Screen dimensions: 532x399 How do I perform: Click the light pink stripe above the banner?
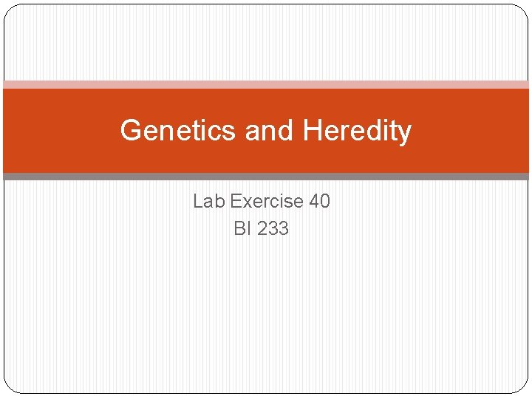coord(266,84)
